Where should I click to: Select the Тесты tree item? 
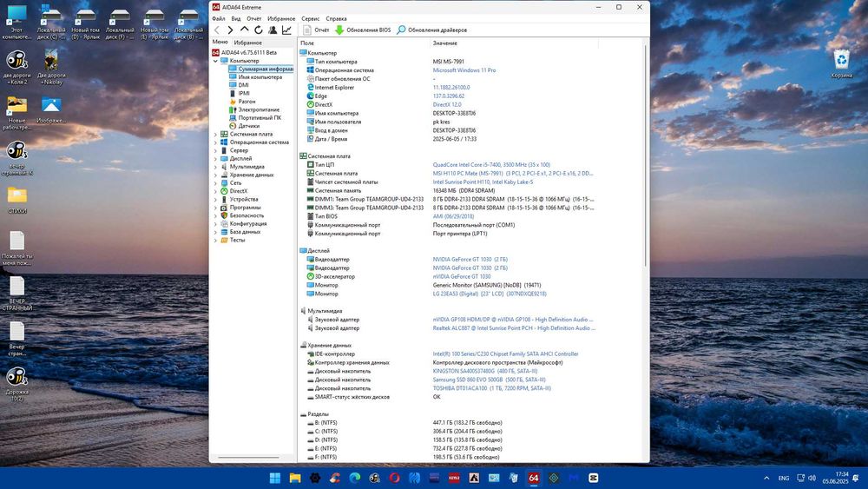pyautogui.click(x=237, y=240)
